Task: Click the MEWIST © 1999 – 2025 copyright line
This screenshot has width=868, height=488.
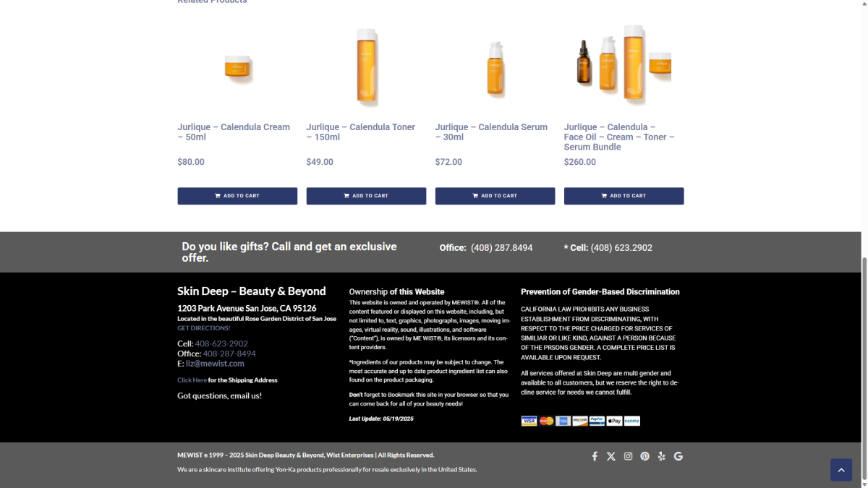Action: click(x=305, y=455)
